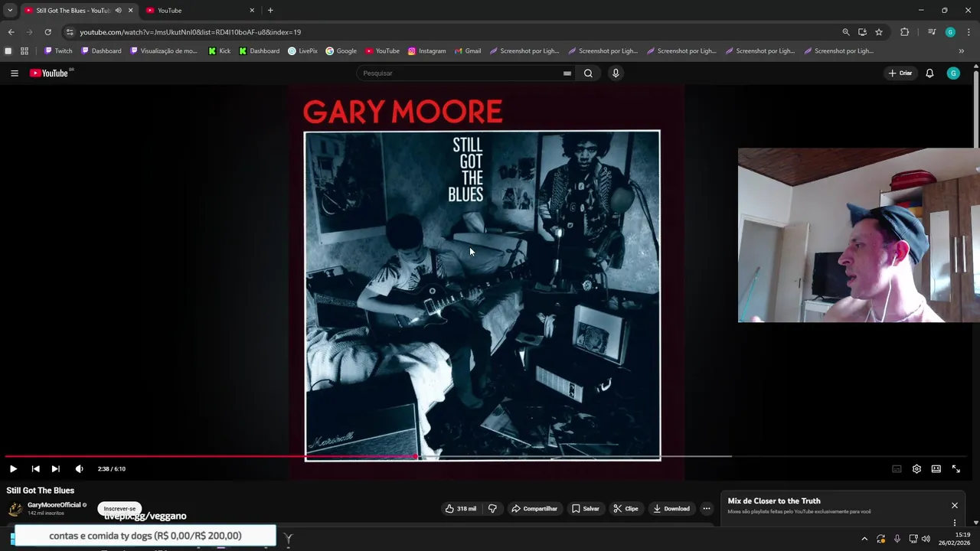Open taskbar volume control

click(926, 539)
